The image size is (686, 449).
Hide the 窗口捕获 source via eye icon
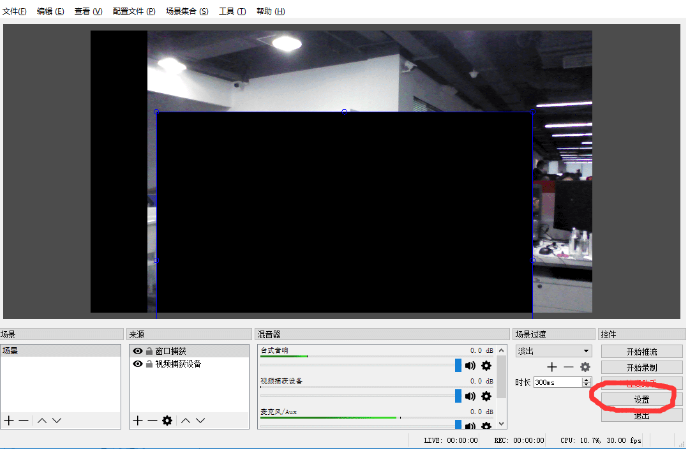click(x=137, y=351)
